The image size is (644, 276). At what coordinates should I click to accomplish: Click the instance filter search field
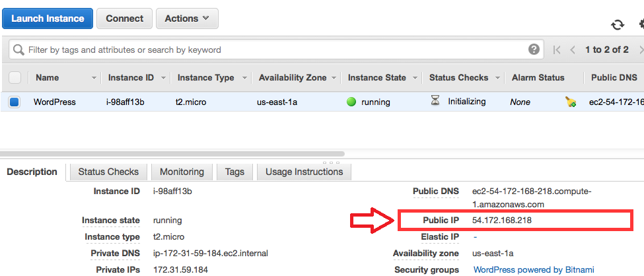pyautogui.click(x=271, y=50)
